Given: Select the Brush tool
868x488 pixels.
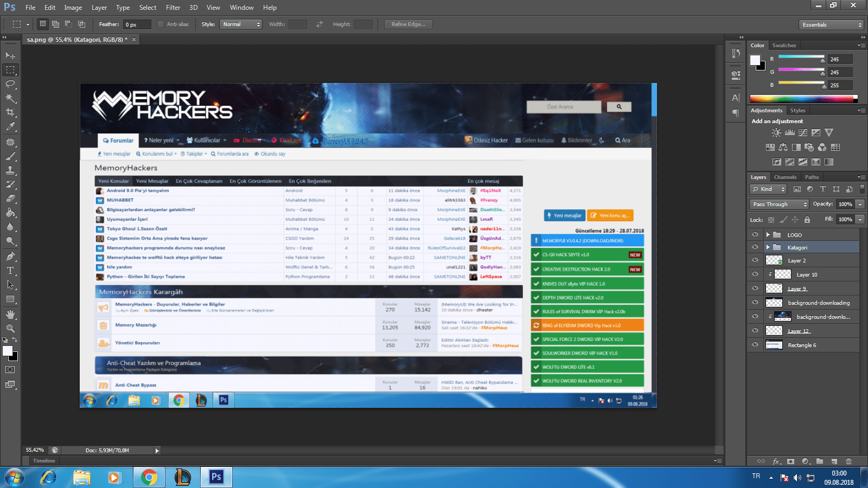Looking at the screenshot, I should (x=10, y=156).
